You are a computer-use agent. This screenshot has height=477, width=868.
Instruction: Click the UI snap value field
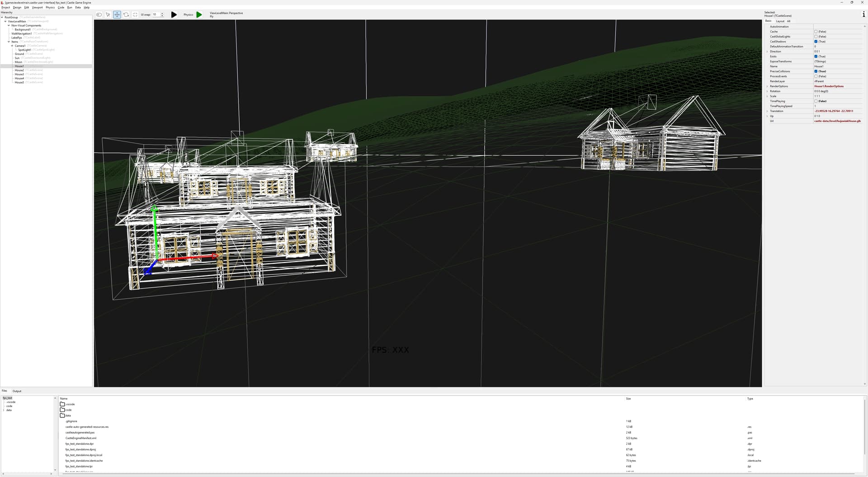point(156,14)
